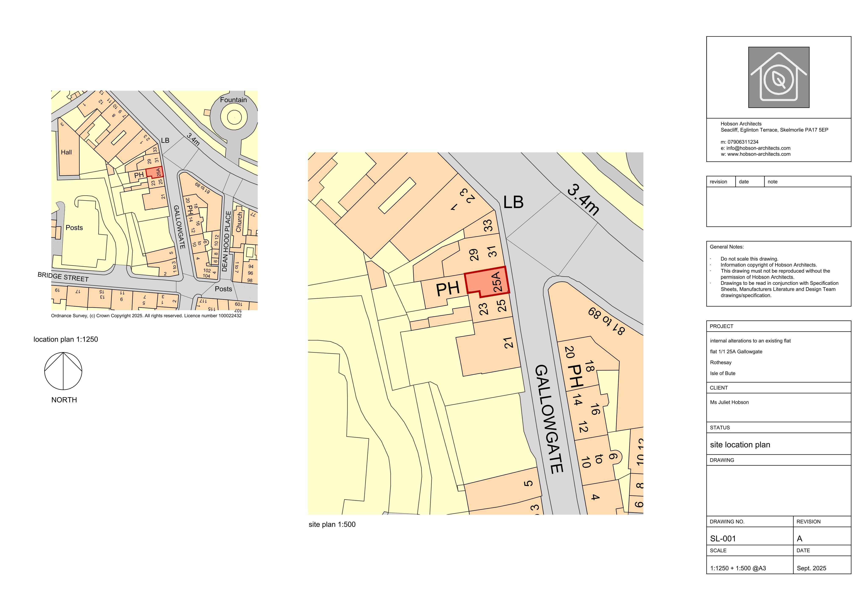Click 'flat 1/1 25A Gallowgate' project line

click(736, 352)
